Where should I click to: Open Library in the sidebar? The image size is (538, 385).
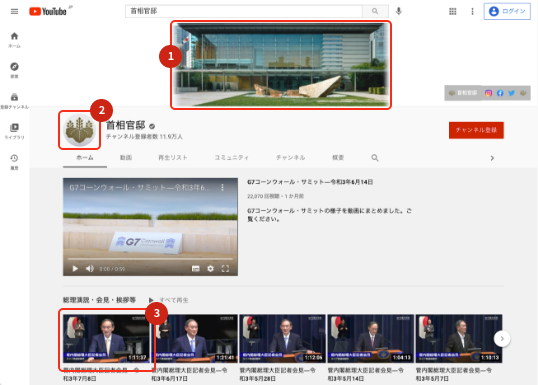[x=14, y=131]
